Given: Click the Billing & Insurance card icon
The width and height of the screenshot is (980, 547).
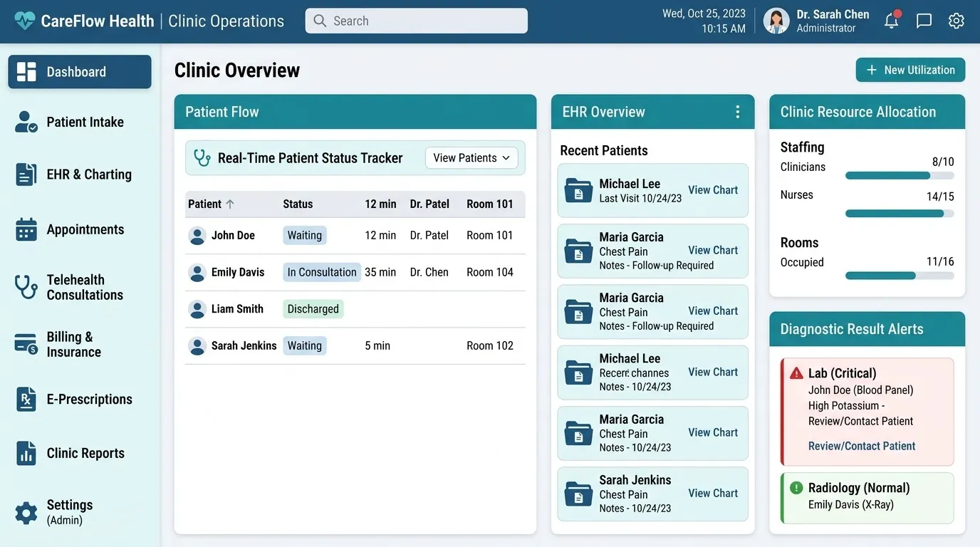Looking at the screenshot, I should 26,344.
